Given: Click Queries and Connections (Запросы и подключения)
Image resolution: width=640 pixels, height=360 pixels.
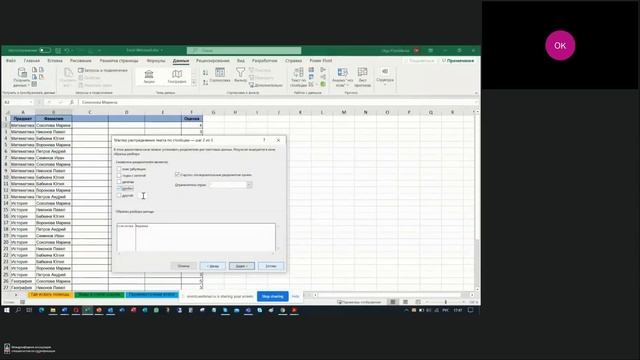Looking at the screenshot, I should [103, 71].
